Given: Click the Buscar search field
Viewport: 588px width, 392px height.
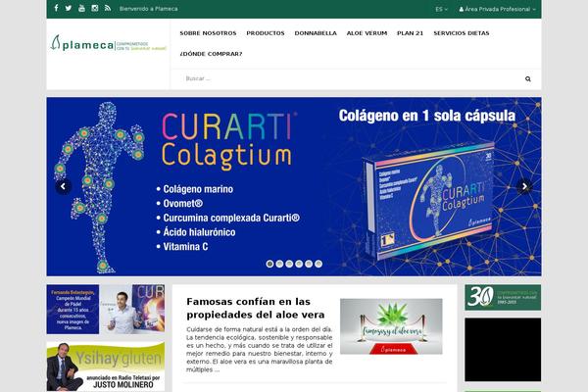Looking at the screenshot, I should 349,78.
